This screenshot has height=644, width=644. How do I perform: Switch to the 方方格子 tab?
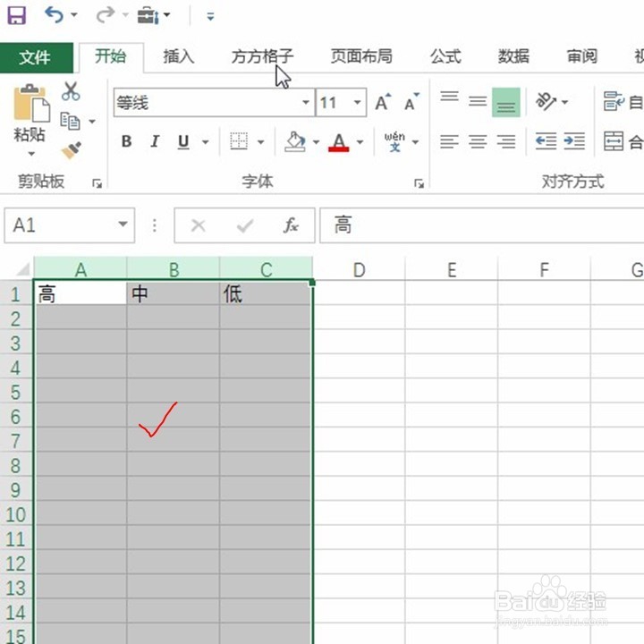click(262, 56)
